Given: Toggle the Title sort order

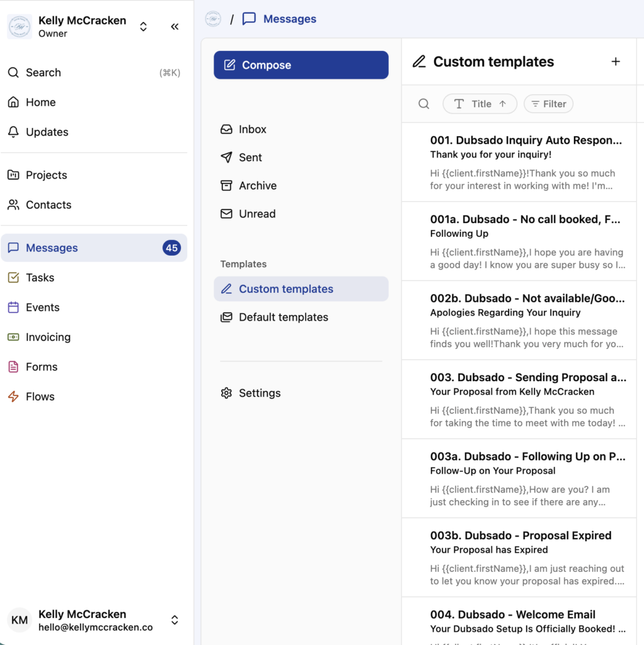Looking at the screenshot, I should coord(480,103).
